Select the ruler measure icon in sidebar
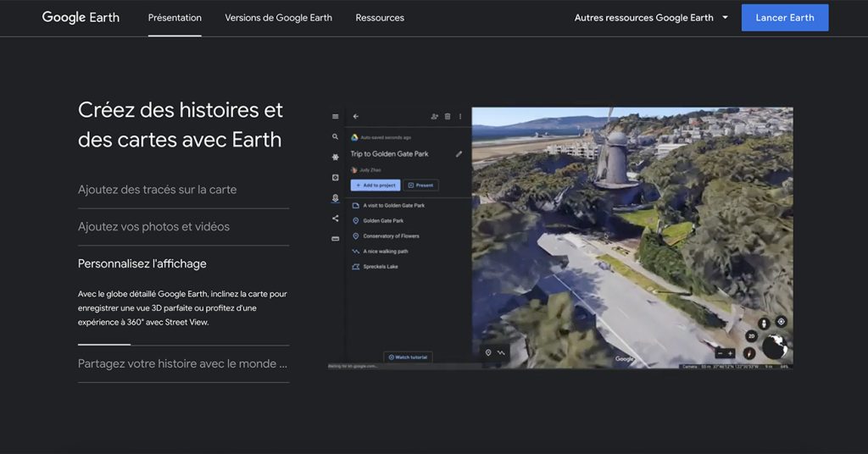Viewport: 868px width, 454px height. 336,239
